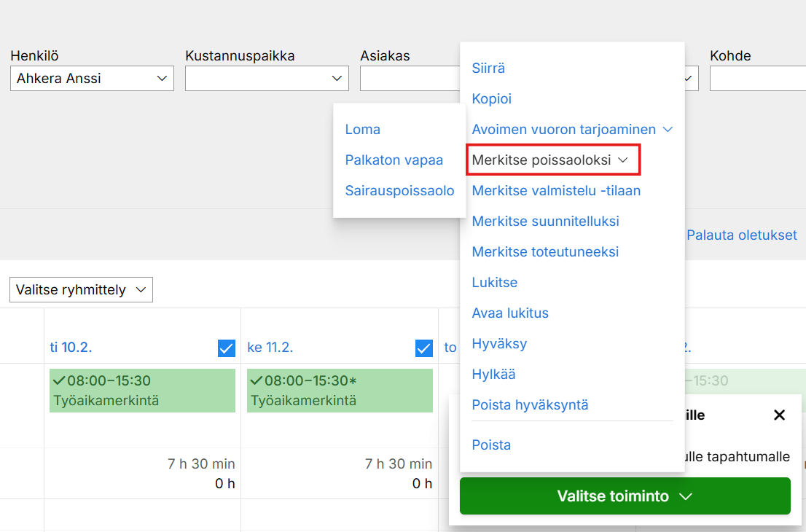Expand Valitse ryhmittely dropdown
This screenshot has width=806, height=532.
(81, 290)
